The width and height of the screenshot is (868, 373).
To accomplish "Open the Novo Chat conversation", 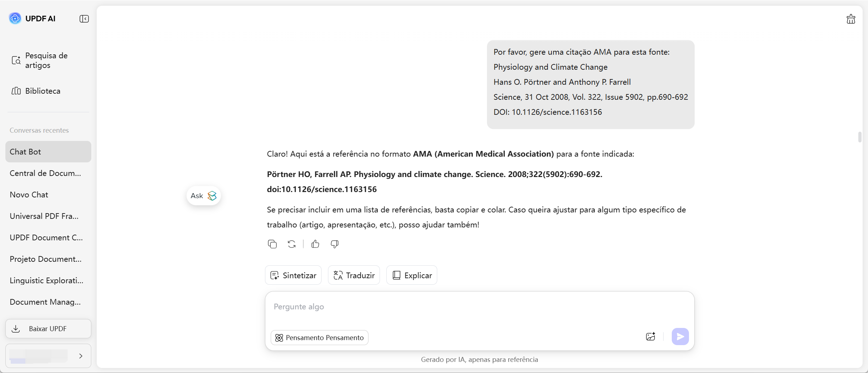I will click(x=29, y=195).
